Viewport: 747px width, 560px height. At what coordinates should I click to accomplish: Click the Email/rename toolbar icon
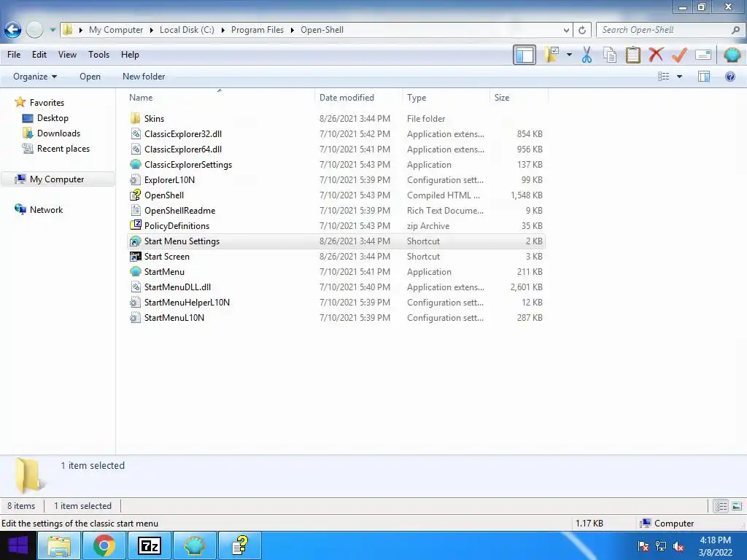click(703, 55)
